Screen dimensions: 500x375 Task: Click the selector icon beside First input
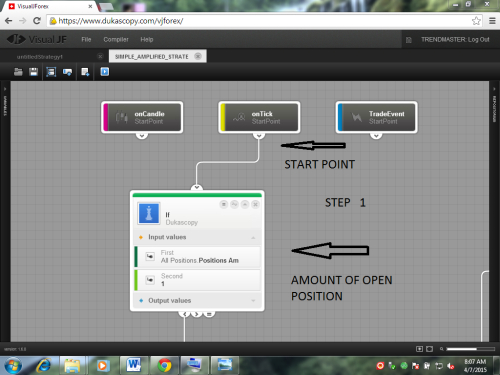point(150,256)
